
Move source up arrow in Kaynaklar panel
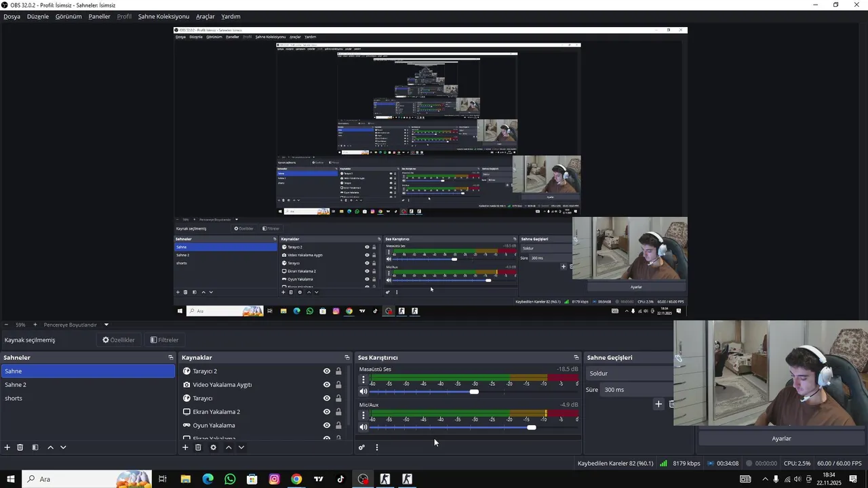pos(229,447)
